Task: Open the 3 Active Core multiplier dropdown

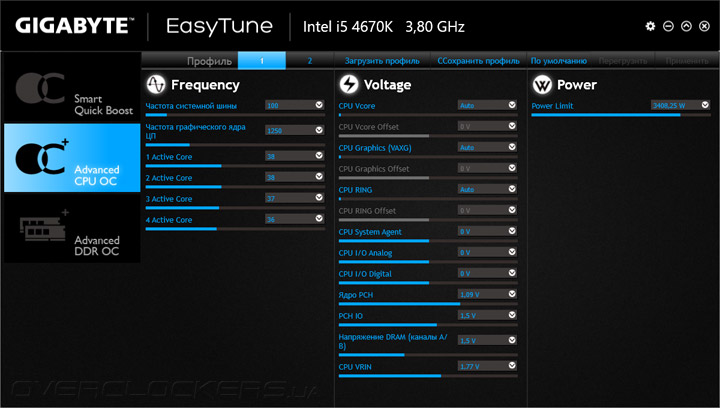Action: click(x=319, y=198)
